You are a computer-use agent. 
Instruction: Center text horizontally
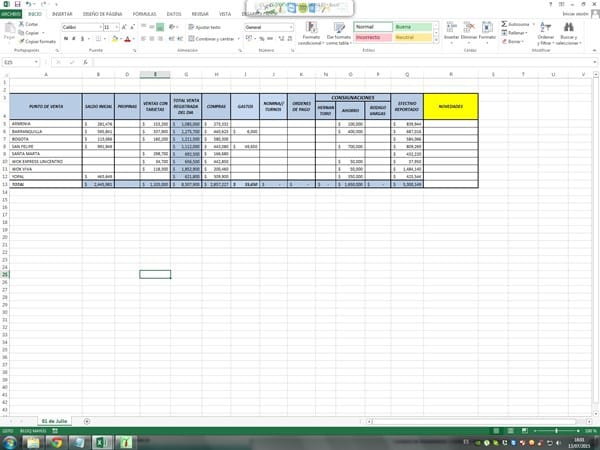click(x=152, y=39)
